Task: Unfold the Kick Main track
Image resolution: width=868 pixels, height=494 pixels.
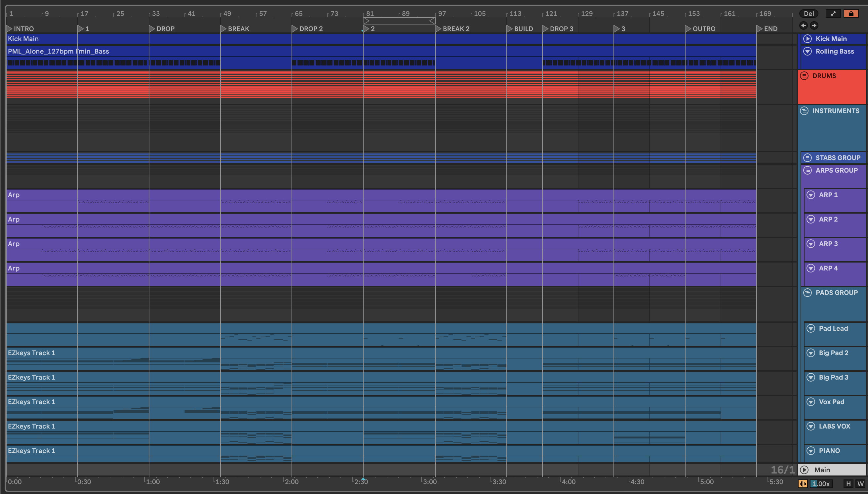Action: [808, 39]
